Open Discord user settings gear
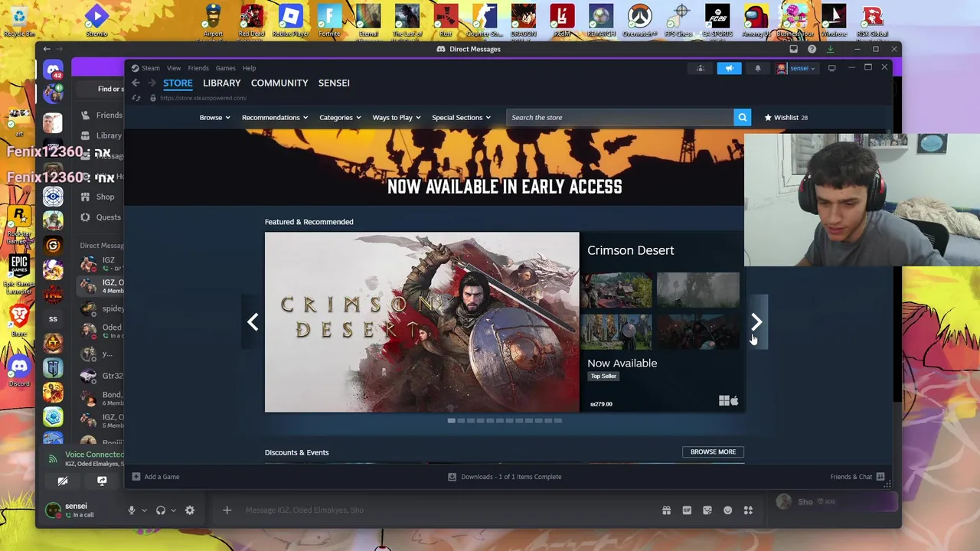Image resolution: width=980 pixels, height=551 pixels. pyautogui.click(x=190, y=510)
